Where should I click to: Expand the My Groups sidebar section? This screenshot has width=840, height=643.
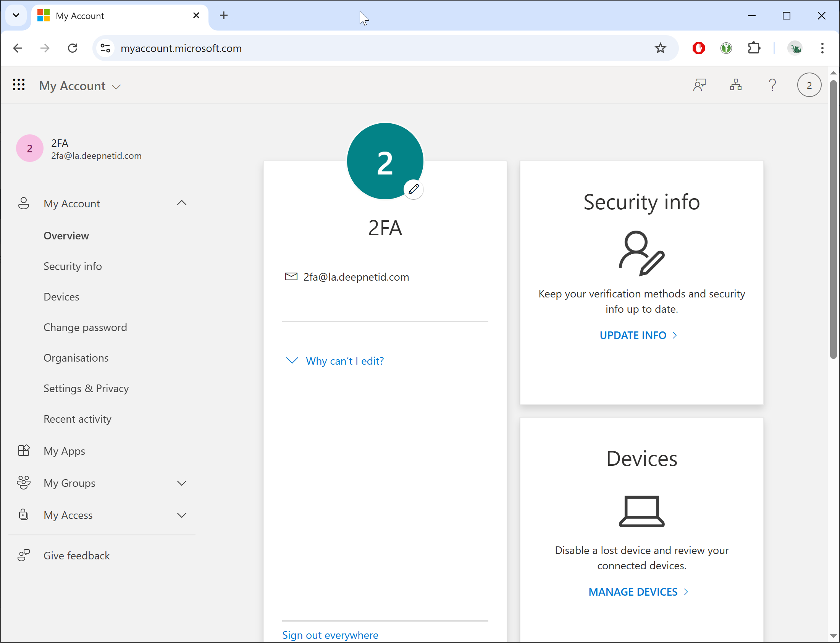[182, 483]
